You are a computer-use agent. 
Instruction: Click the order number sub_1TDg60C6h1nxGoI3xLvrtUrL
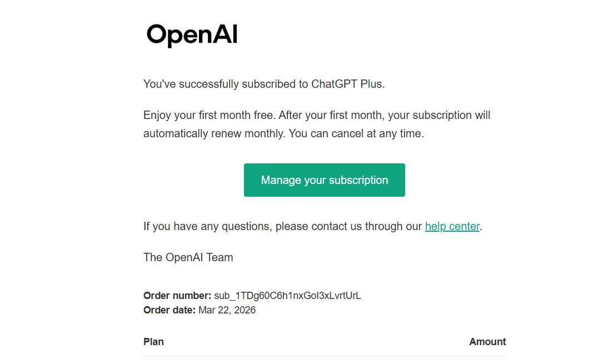[287, 296]
